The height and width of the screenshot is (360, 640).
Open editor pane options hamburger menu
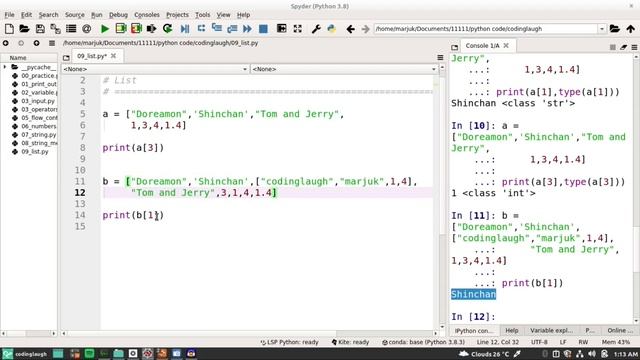point(440,58)
